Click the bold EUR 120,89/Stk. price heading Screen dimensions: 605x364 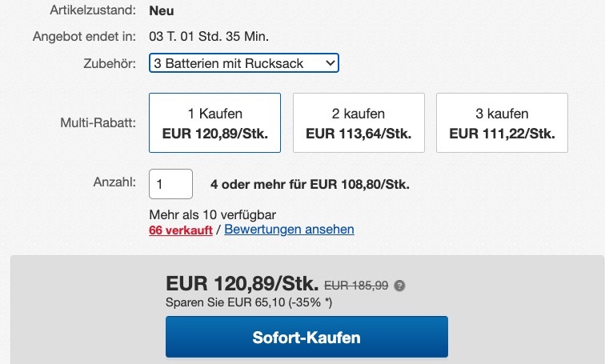[242, 283]
